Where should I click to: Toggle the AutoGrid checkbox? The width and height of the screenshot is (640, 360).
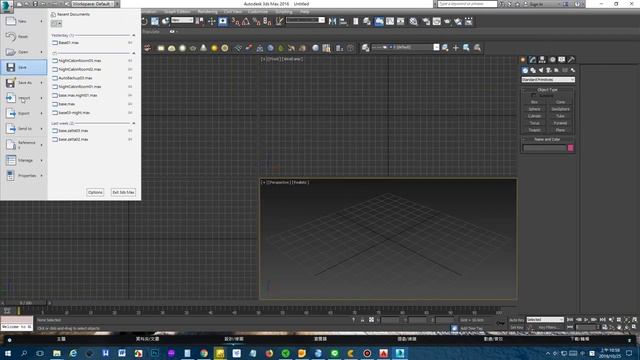click(x=533, y=96)
